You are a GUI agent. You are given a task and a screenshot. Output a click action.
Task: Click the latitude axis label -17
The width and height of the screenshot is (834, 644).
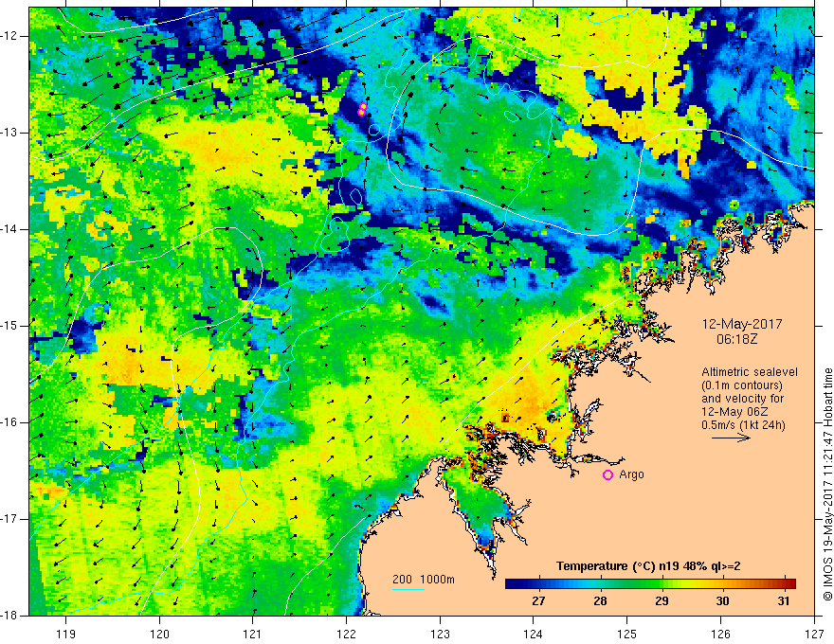10,519
